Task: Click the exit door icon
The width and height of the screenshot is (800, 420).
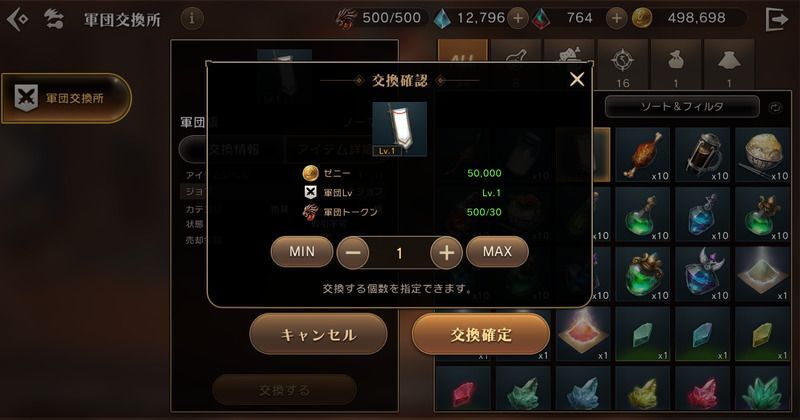Action: click(777, 19)
